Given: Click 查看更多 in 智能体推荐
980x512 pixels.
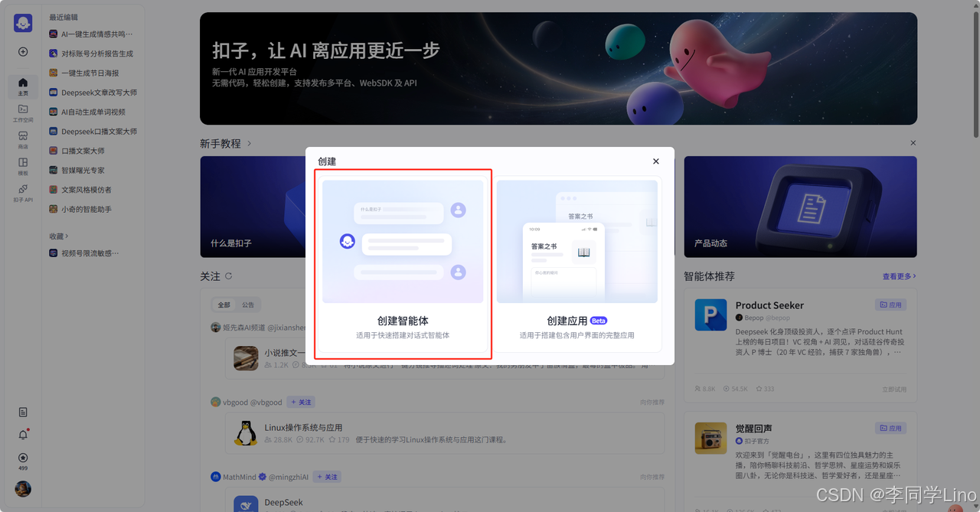Looking at the screenshot, I should pos(899,276).
